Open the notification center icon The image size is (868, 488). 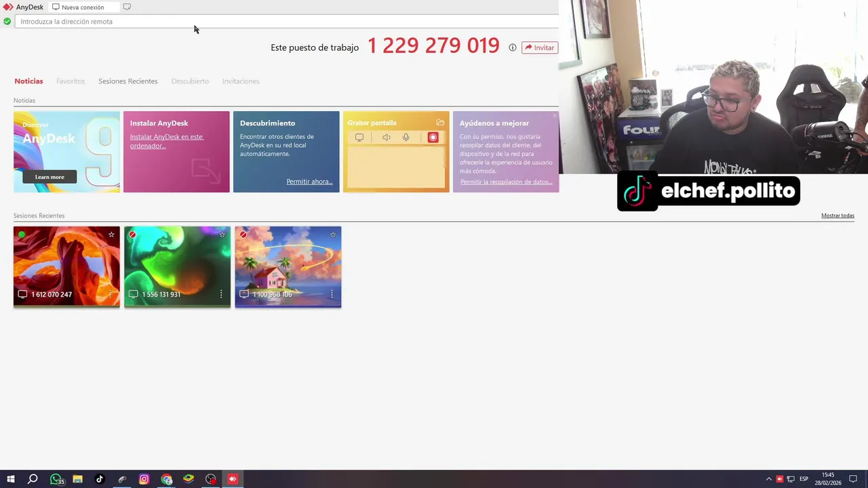tap(853, 479)
